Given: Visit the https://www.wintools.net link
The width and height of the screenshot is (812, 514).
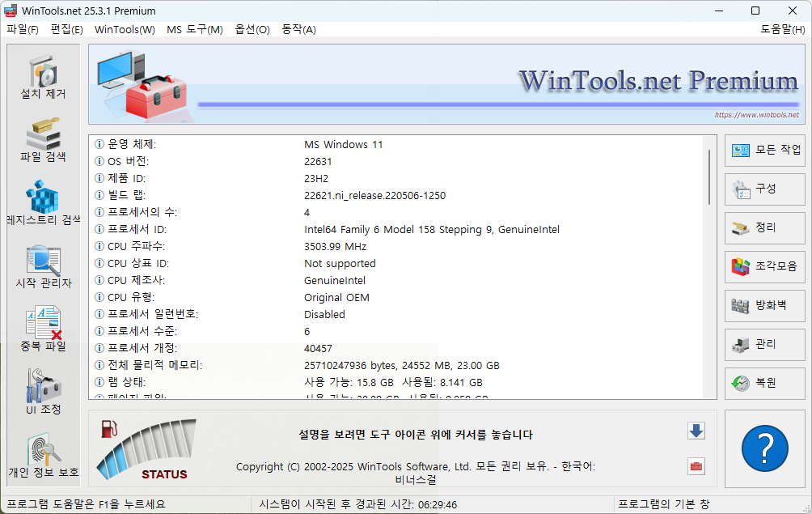Looking at the screenshot, I should pyautogui.click(x=756, y=115).
